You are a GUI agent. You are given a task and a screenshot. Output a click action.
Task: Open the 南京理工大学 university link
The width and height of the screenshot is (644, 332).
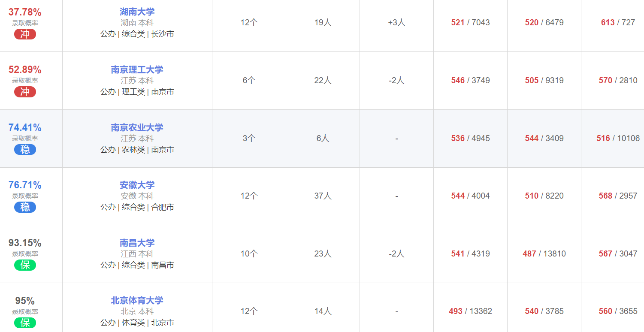point(137,69)
